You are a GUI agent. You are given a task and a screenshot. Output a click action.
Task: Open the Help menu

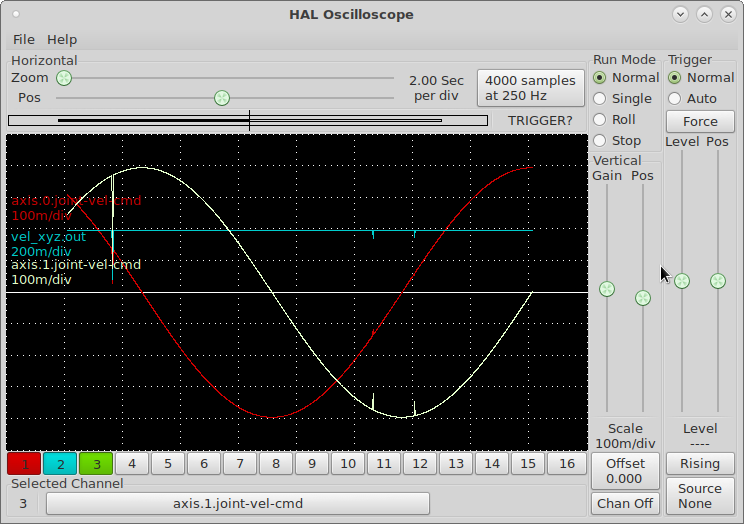click(62, 39)
